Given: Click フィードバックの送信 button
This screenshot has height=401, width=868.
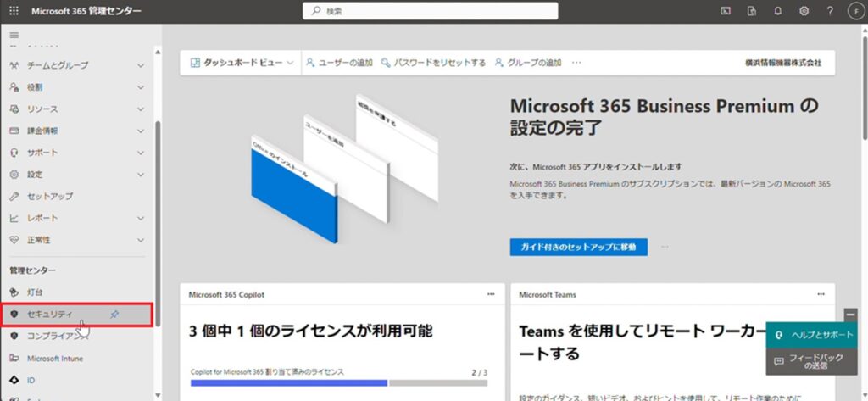Looking at the screenshot, I should point(811,361).
